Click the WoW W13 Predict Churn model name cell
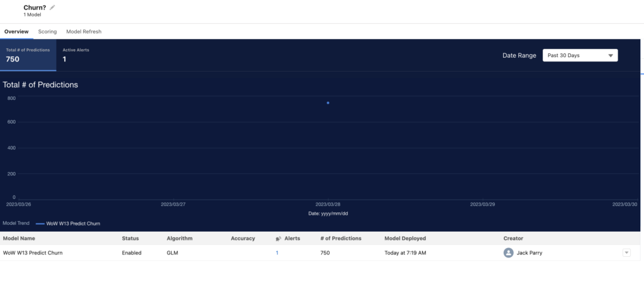 click(x=33, y=253)
